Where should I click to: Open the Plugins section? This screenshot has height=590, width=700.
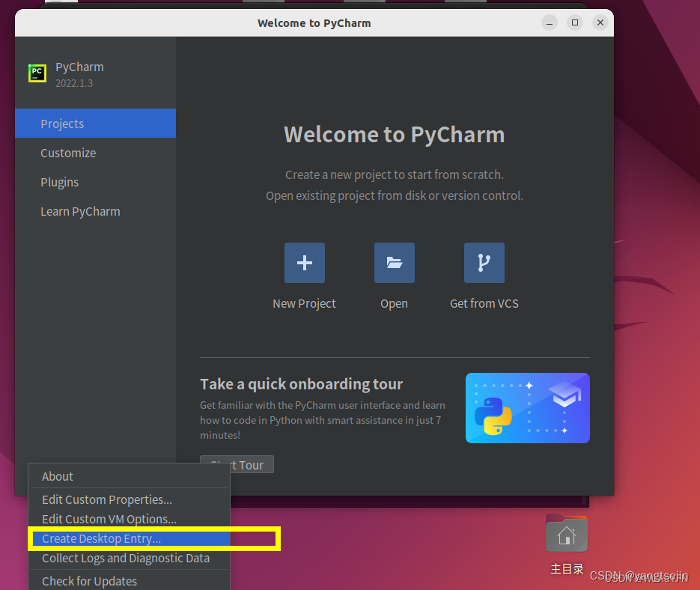click(x=96, y=182)
